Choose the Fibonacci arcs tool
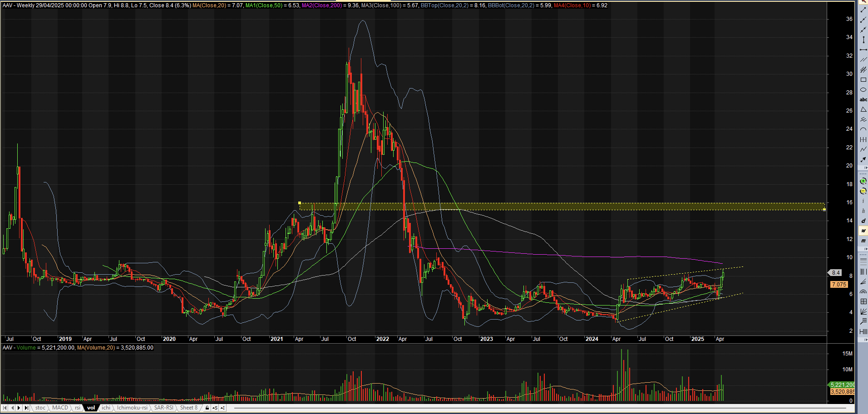This screenshot has width=868, height=414. (x=863, y=291)
